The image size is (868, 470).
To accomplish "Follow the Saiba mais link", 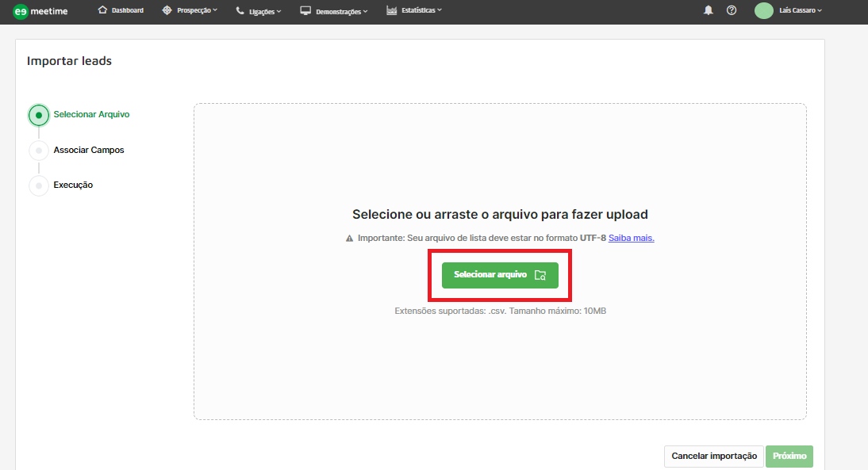I will coord(631,238).
